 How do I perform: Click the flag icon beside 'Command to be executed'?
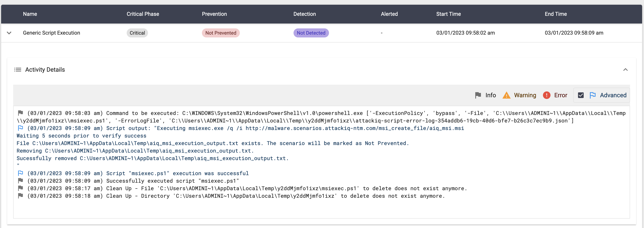pos(21,113)
